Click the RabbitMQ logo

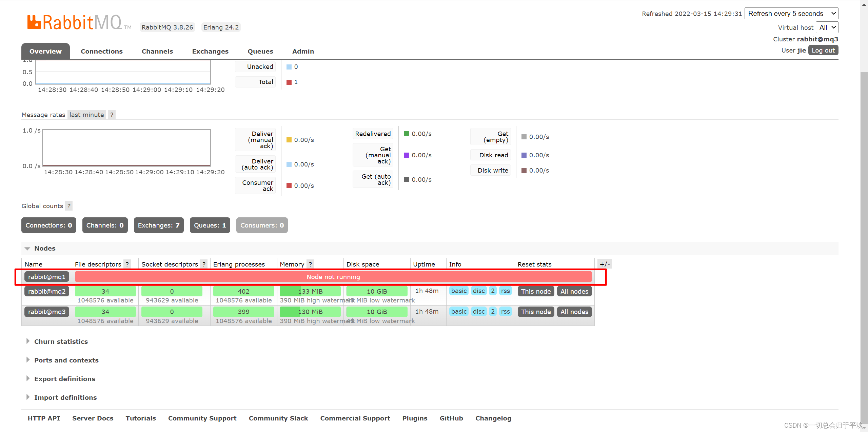tap(75, 22)
